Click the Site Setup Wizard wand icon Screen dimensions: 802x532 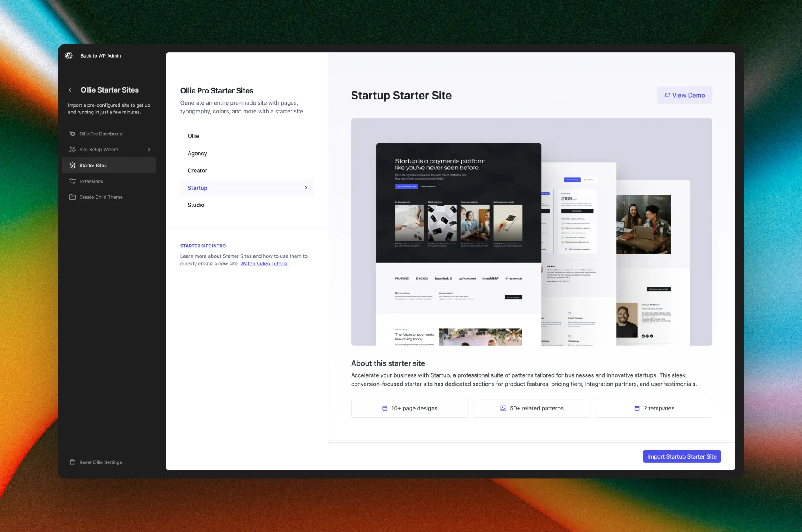tap(72, 149)
